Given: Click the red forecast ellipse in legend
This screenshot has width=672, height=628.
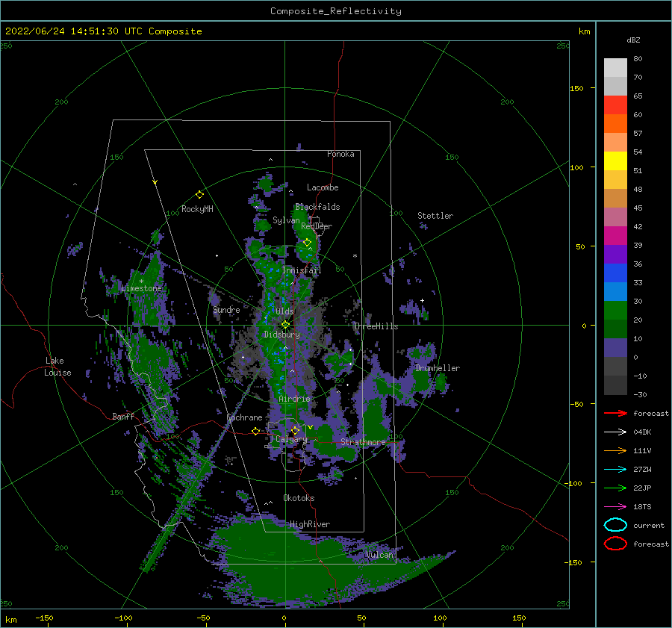Looking at the screenshot, I should coord(615,544).
